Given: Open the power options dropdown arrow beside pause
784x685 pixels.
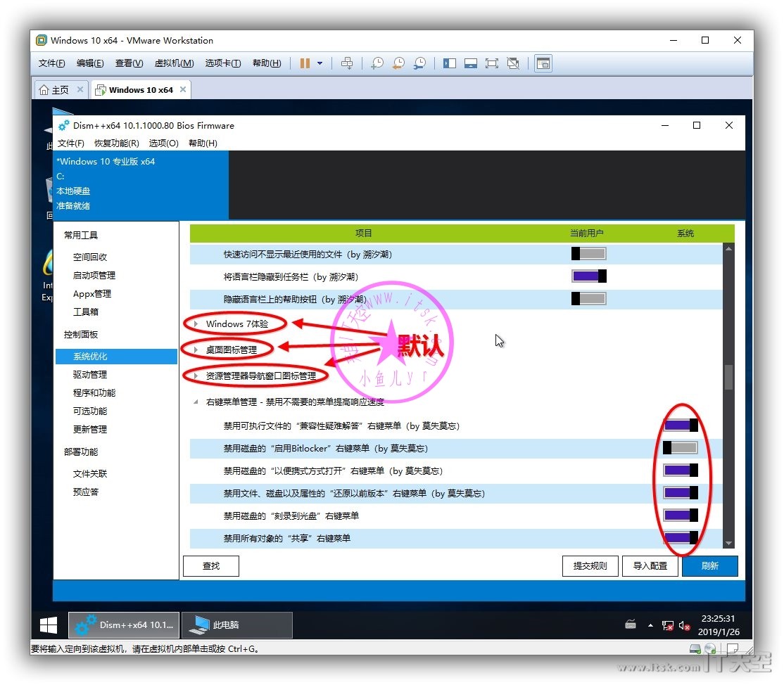Looking at the screenshot, I should point(320,63).
